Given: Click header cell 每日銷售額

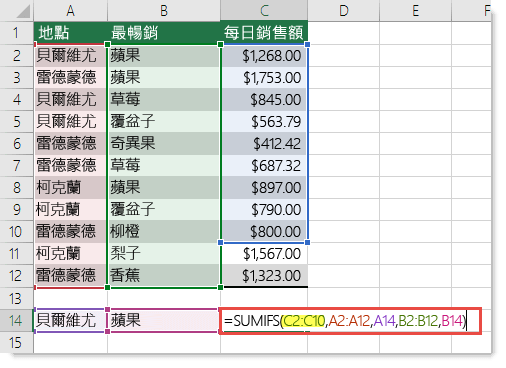Looking at the screenshot, I should click(264, 33).
